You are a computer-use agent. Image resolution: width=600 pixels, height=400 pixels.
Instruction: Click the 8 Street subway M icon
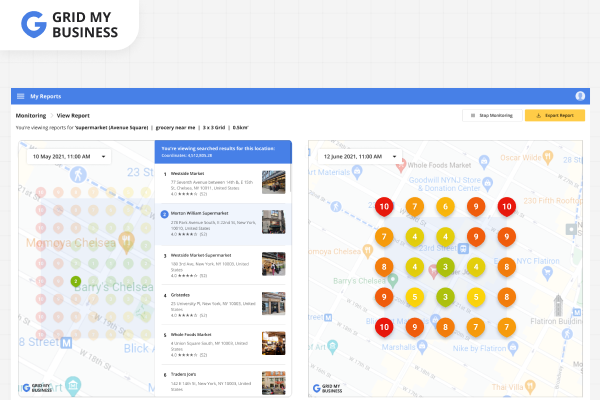pos(67,343)
